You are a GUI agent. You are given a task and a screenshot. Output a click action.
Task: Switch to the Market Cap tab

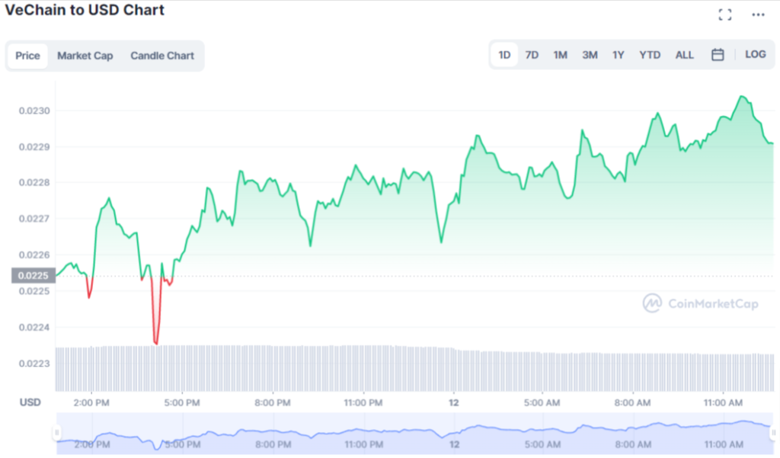pyautogui.click(x=85, y=56)
